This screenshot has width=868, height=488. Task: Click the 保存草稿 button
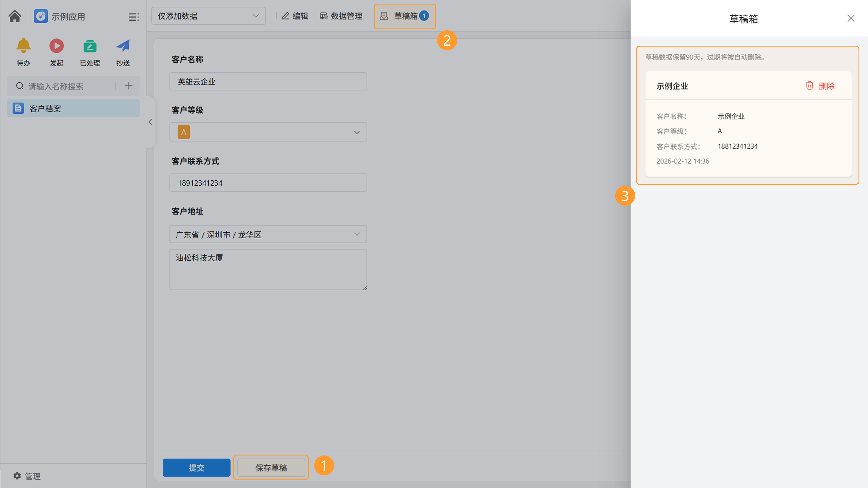(x=271, y=467)
